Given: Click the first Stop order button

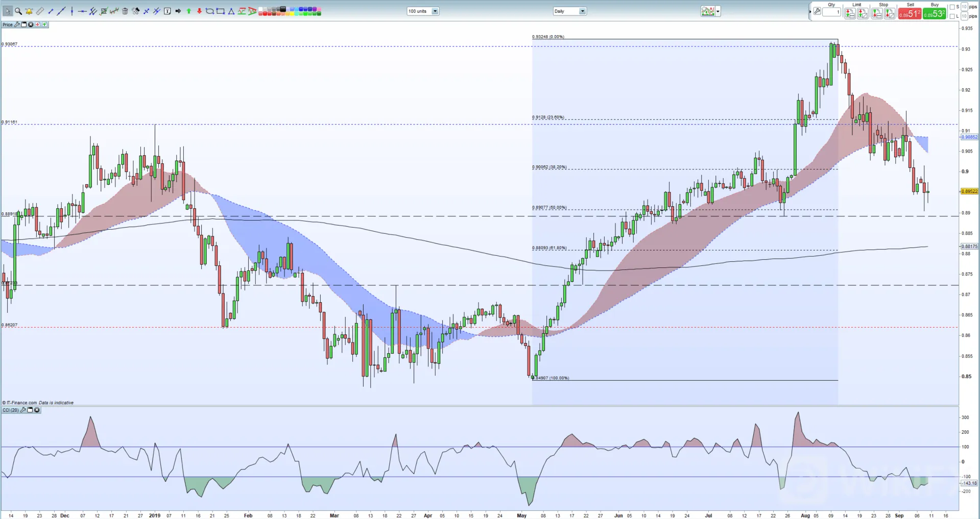Looking at the screenshot, I should pyautogui.click(x=877, y=14).
